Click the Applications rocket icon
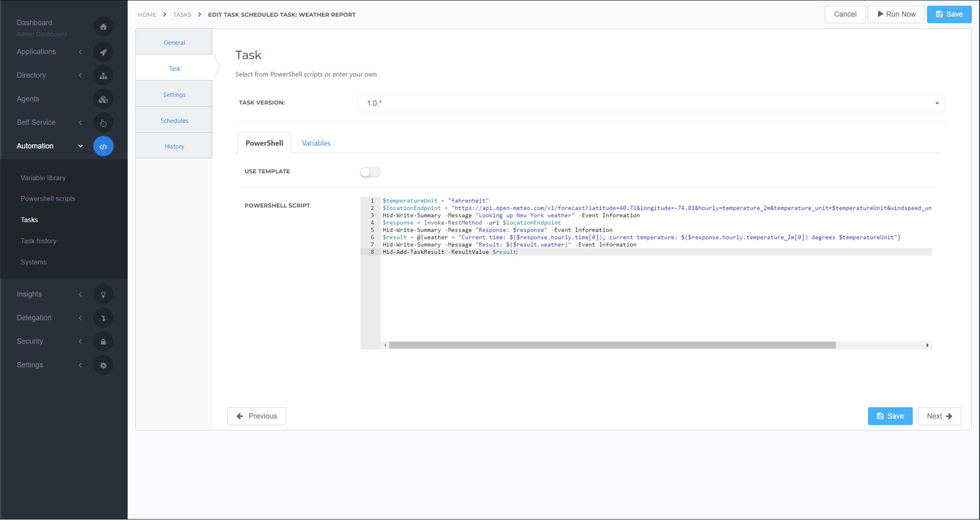980x520 pixels. point(103,52)
